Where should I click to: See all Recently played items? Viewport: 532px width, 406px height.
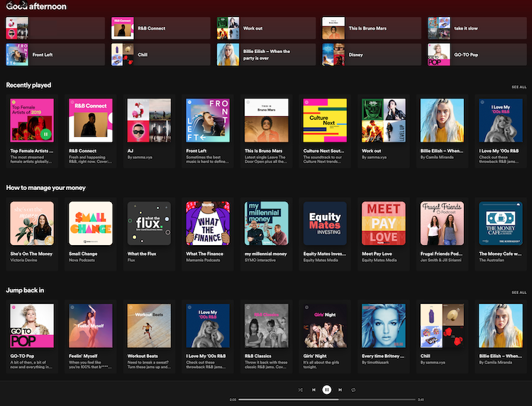click(x=519, y=86)
